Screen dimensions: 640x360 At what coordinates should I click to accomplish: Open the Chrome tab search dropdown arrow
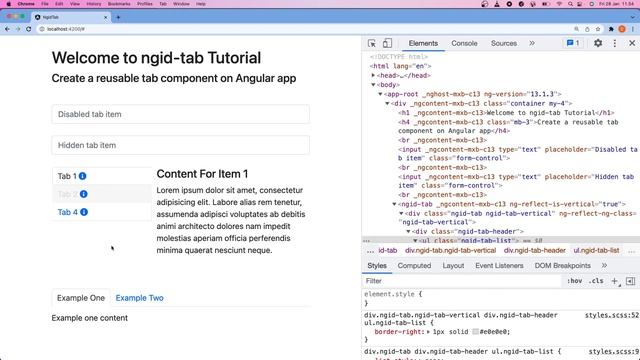point(632,17)
